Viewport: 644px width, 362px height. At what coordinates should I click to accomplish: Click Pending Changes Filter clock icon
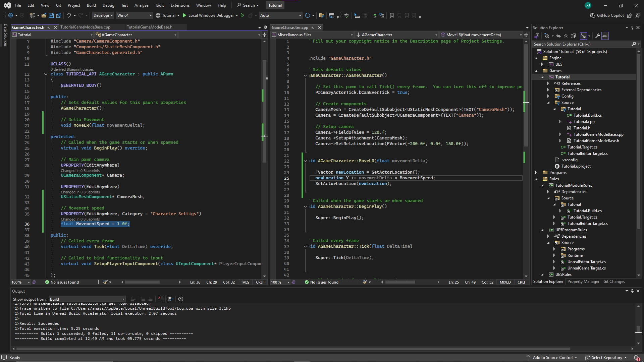pyautogui.click(x=547, y=36)
